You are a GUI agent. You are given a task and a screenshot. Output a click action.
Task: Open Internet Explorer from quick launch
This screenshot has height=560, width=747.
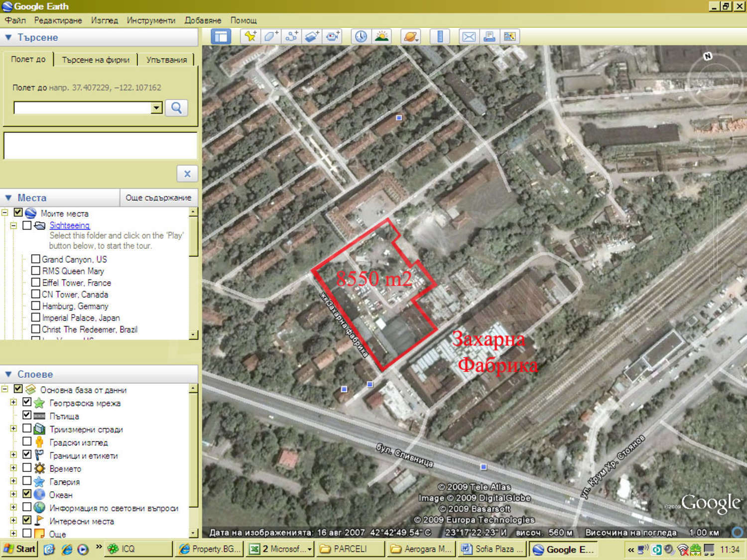66,549
